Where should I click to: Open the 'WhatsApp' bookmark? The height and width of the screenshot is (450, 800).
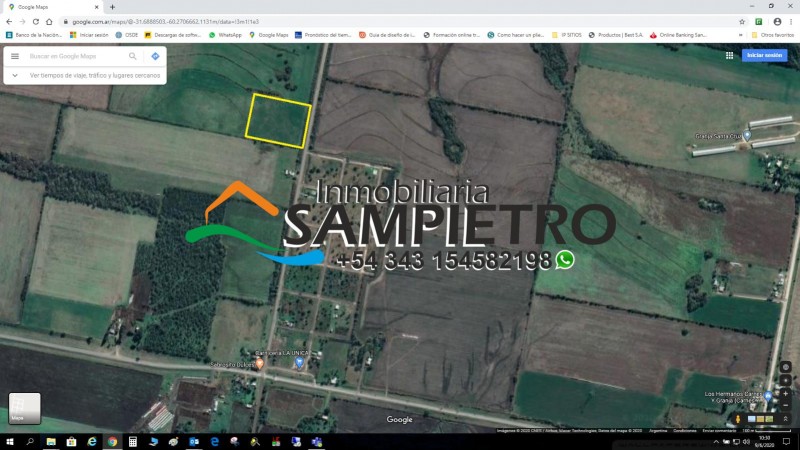point(225,35)
